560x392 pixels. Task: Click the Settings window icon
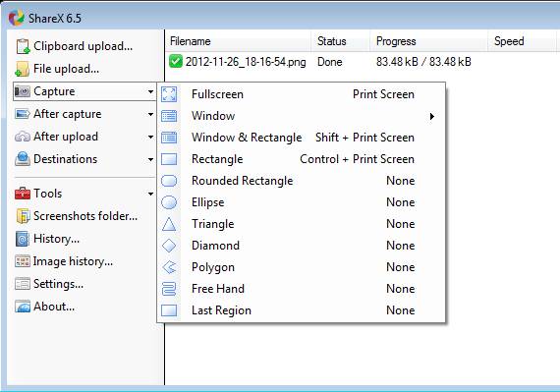click(x=23, y=284)
